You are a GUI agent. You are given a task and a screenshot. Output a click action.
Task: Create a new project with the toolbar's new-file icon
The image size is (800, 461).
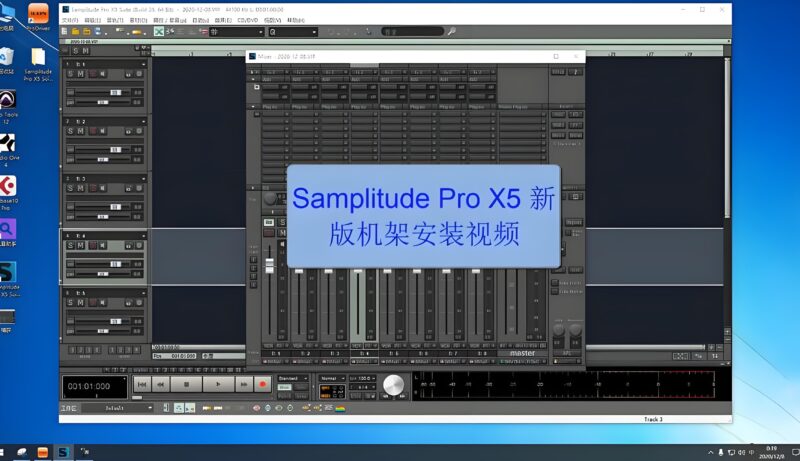pyautogui.click(x=64, y=32)
